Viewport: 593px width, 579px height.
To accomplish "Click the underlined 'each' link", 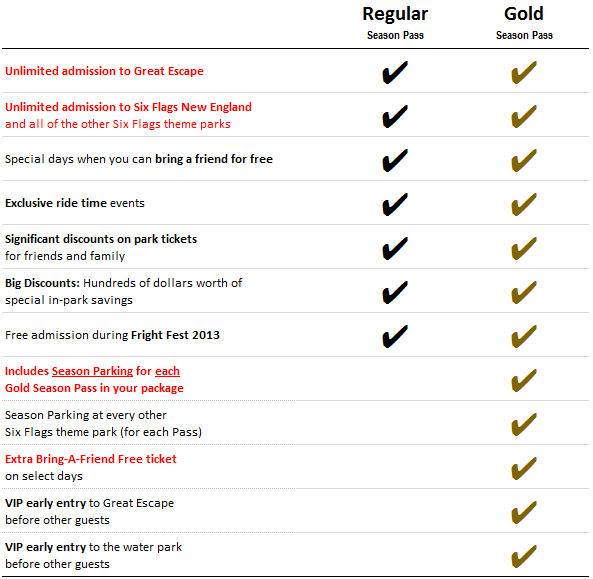I will pos(167,371).
